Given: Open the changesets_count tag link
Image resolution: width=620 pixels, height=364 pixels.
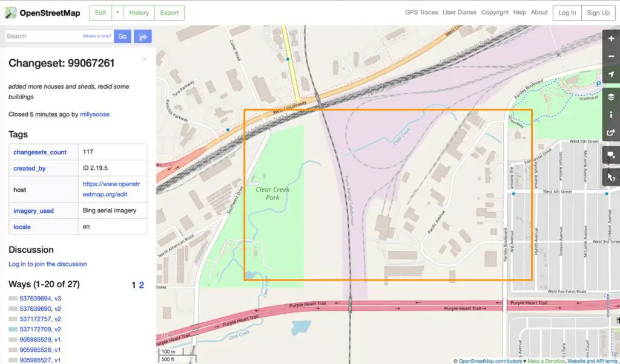Looking at the screenshot, I should [x=40, y=152].
